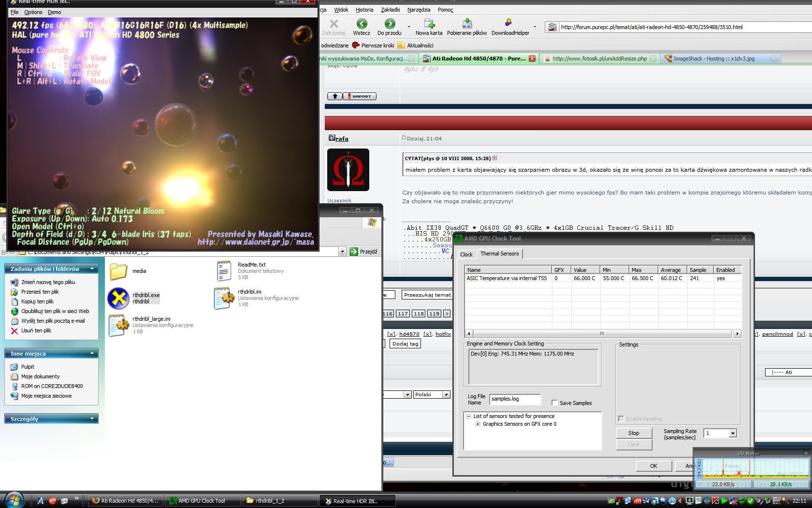Click rafa's Omega avatar image

[x=348, y=170]
